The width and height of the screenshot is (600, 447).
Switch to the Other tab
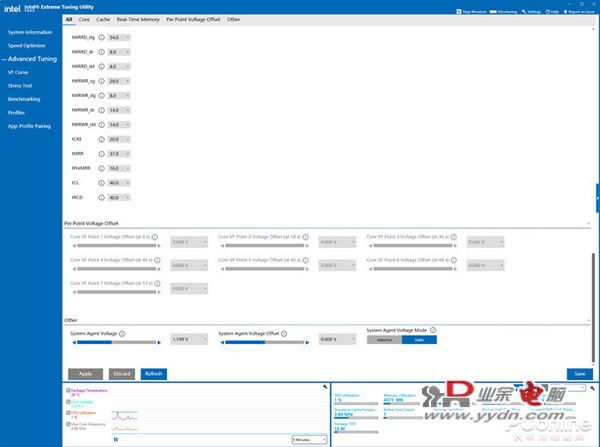pos(233,20)
